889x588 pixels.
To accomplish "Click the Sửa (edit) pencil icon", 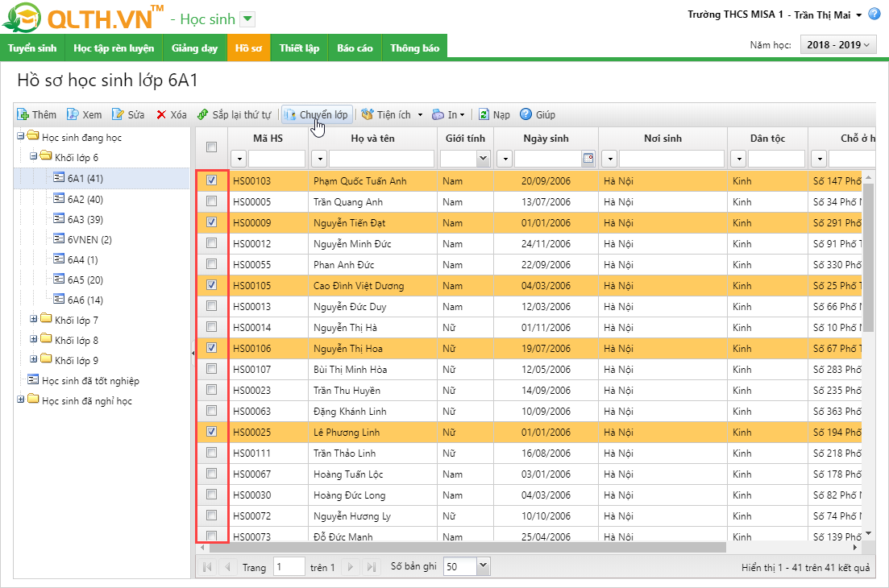I will coord(118,114).
